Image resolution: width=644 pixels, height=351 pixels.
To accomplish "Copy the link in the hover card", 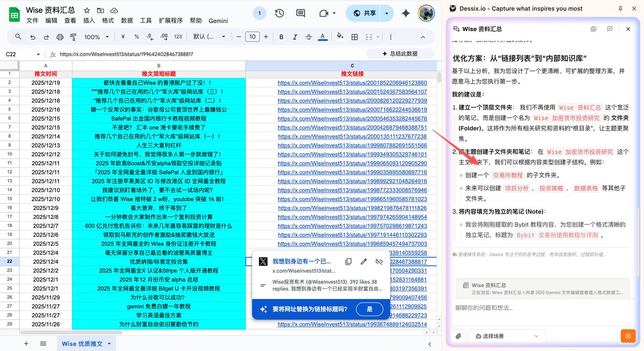I will (348, 261).
